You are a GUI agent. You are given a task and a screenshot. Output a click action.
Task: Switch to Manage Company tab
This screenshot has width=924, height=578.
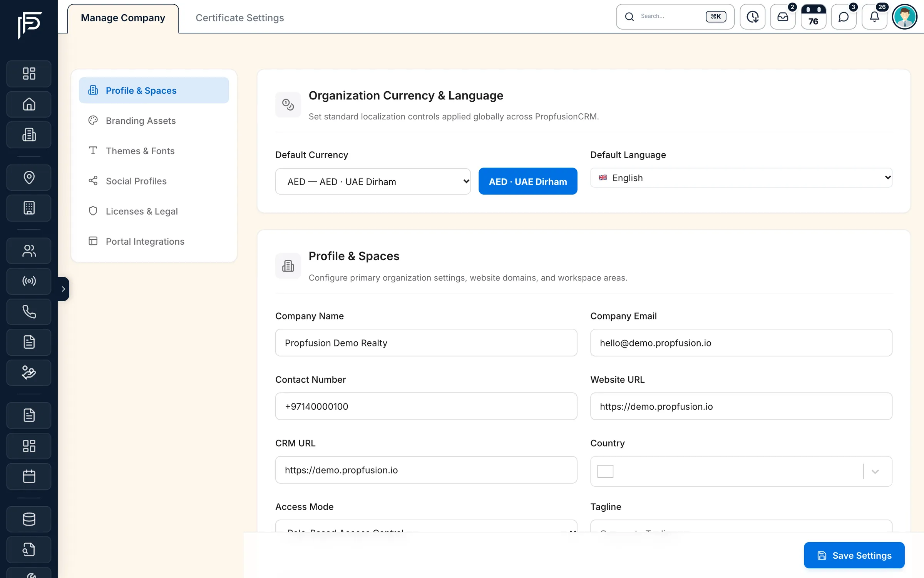click(x=123, y=18)
